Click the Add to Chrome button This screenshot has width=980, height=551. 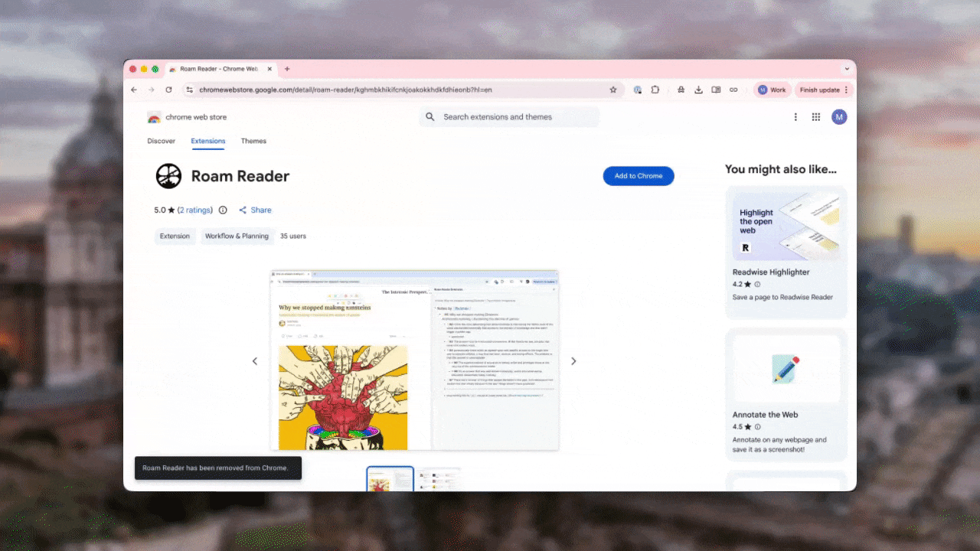pos(638,176)
